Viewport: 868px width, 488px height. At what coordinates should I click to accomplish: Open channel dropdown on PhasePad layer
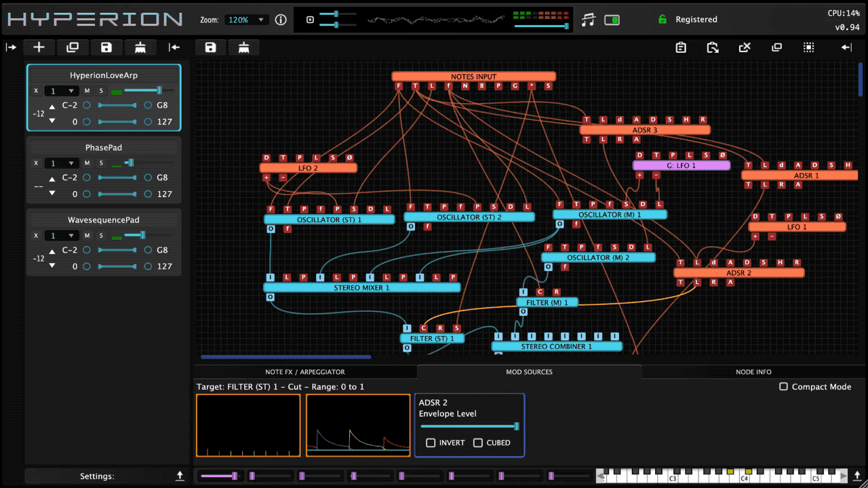click(62, 163)
